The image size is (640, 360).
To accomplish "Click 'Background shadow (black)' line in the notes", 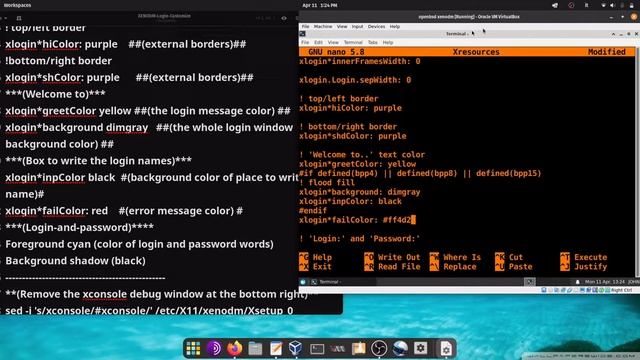I will click(x=75, y=261).
